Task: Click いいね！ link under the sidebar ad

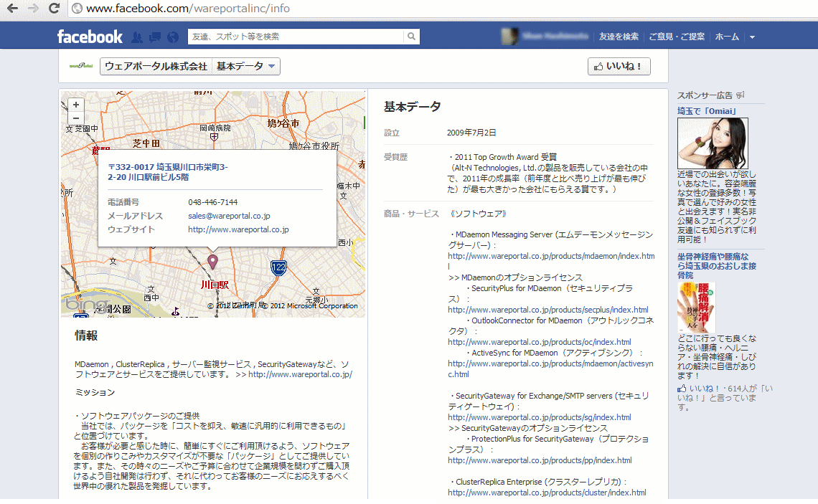Action: 705,389
